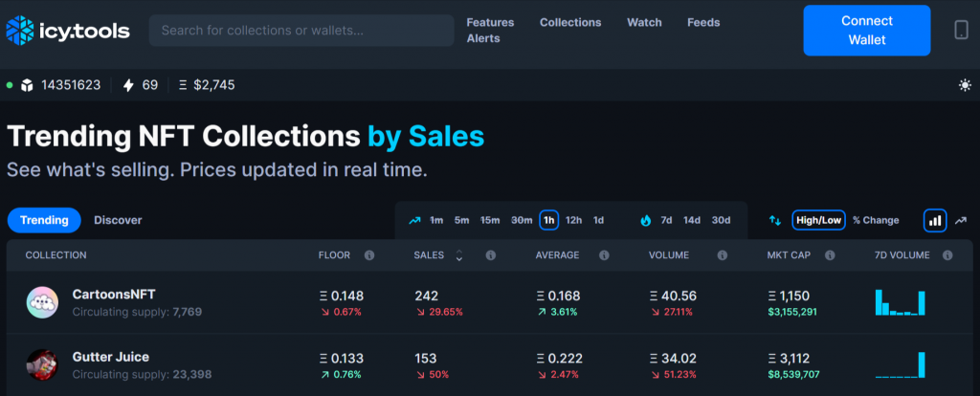Select the 1d time range
980x396 pixels.
pos(598,221)
